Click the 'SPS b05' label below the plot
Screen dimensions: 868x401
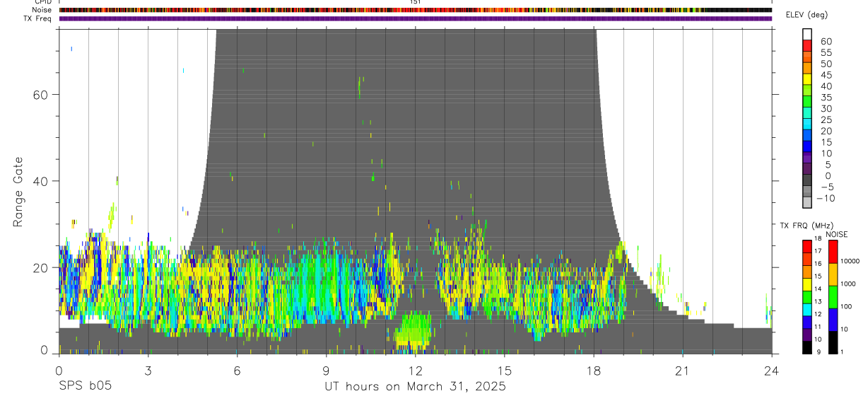click(x=85, y=387)
